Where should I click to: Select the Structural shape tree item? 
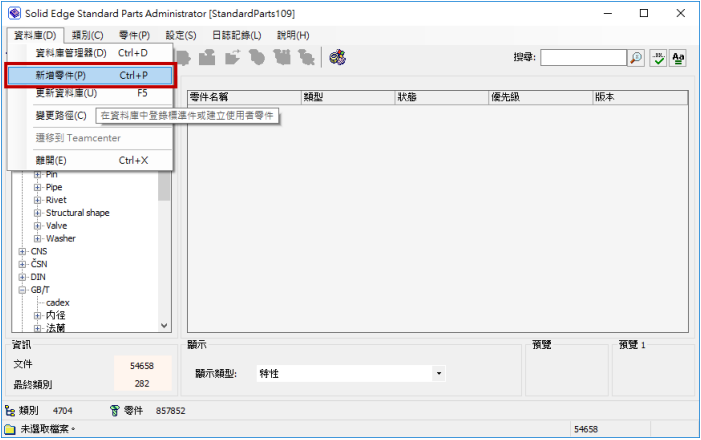pos(78,213)
